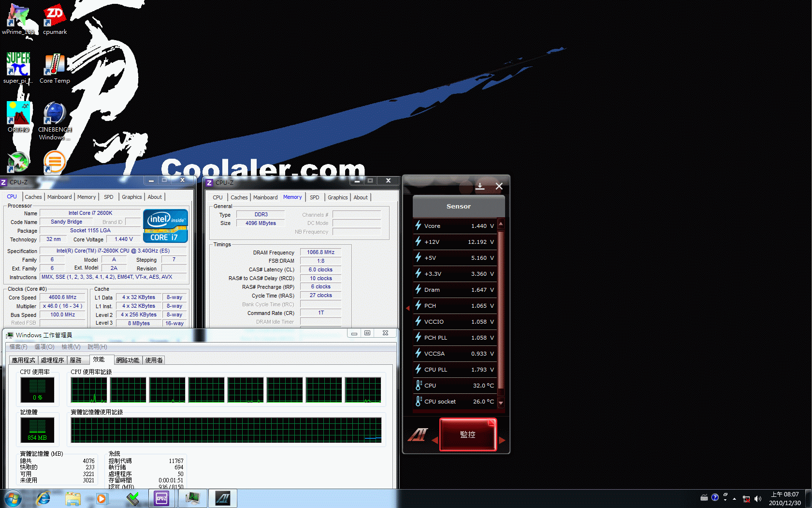812x508 pixels.
Task: Open the volume speaker tray icon
Action: tap(757, 499)
